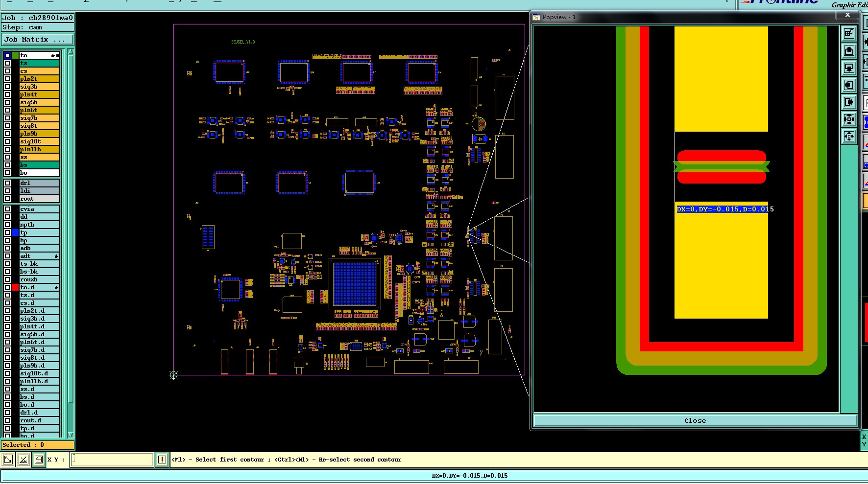Open the Job Matrix menu button

[38, 40]
